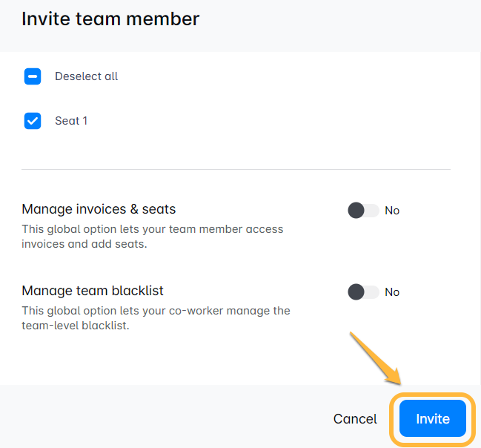The width and height of the screenshot is (481, 448).
Task: Click the minus icon beside Deselect all
Action: [x=33, y=76]
